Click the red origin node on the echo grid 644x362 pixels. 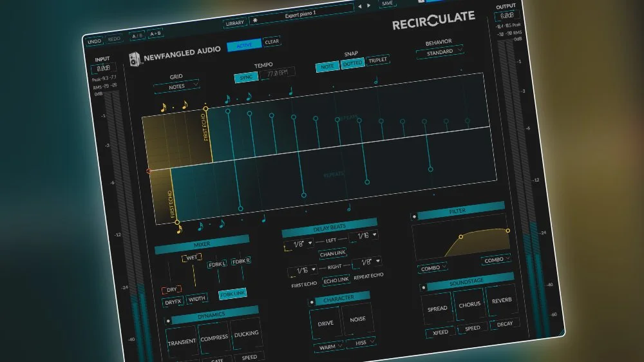click(x=149, y=171)
